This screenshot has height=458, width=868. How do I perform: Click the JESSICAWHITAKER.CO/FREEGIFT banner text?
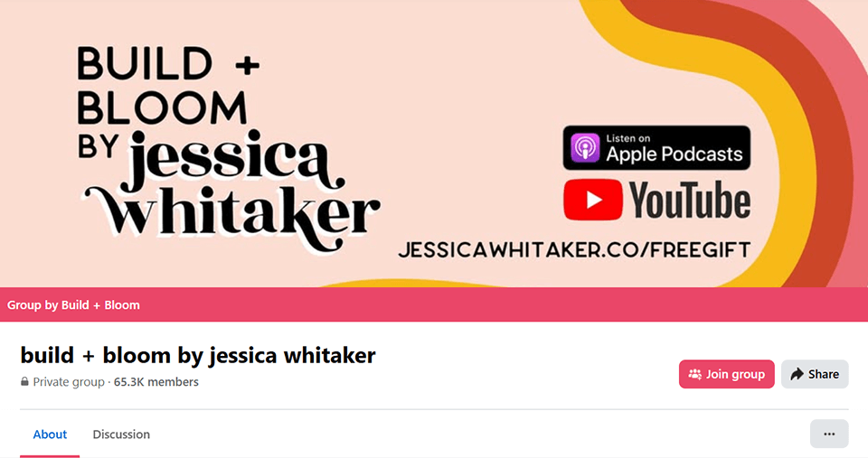coord(574,250)
